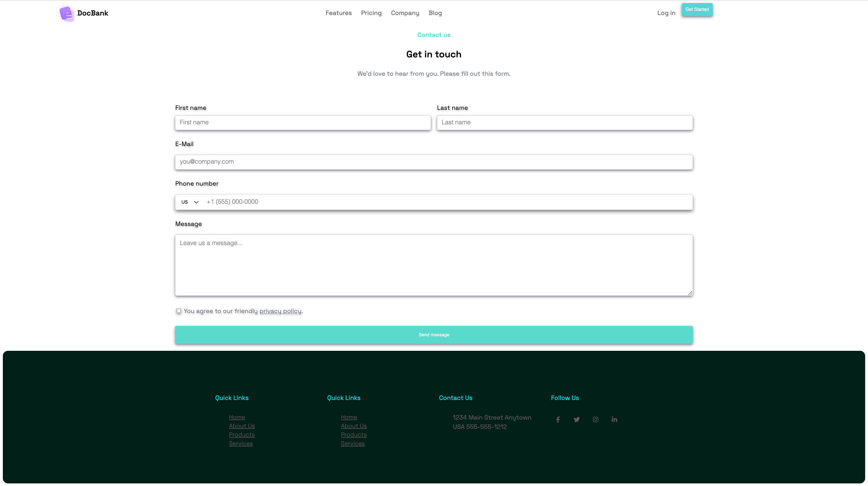Click the chevron next to US
The height and width of the screenshot is (486, 868).
click(x=196, y=202)
